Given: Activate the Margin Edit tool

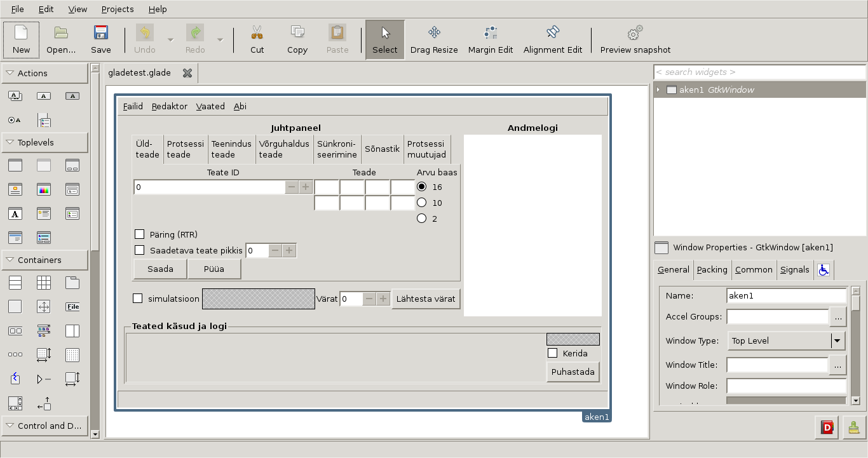Looking at the screenshot, I should (x=490, y=39).
